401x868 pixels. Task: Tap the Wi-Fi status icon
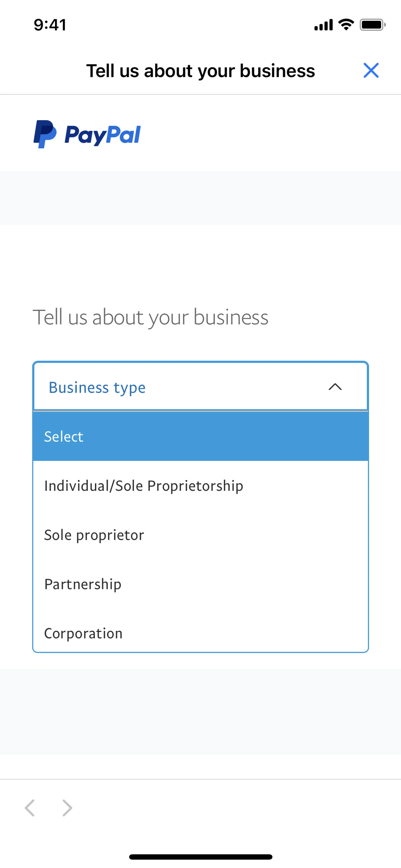pos(346,25)
